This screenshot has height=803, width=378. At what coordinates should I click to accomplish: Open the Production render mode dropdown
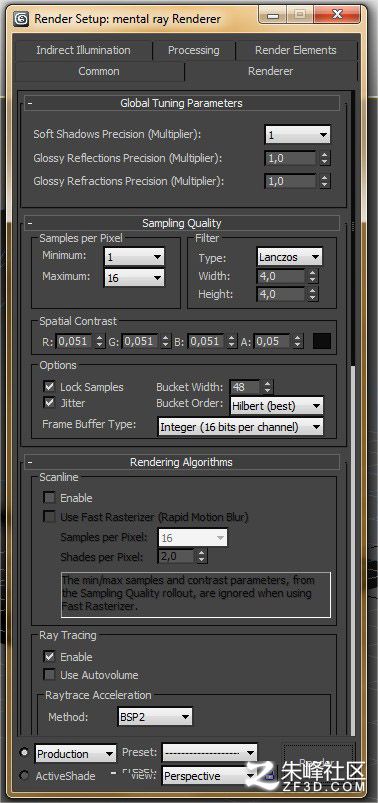pyautogui.click(x=76, y=754)
